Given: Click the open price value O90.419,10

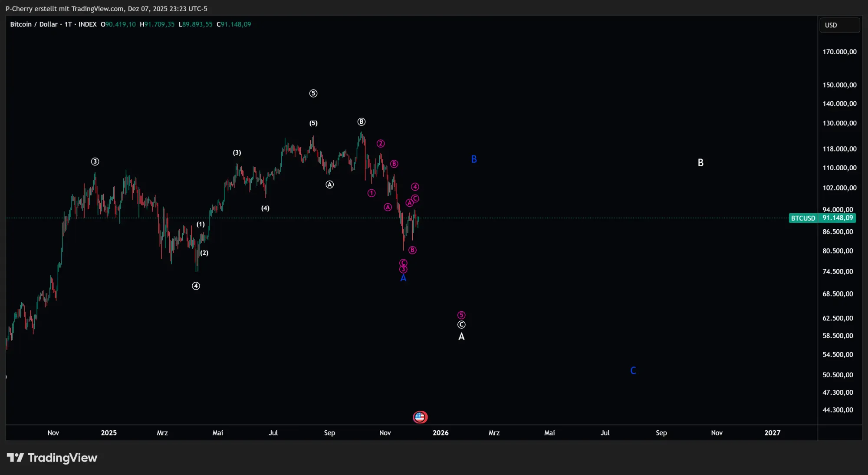Looking at the screenshot, I should pos(118,24).
